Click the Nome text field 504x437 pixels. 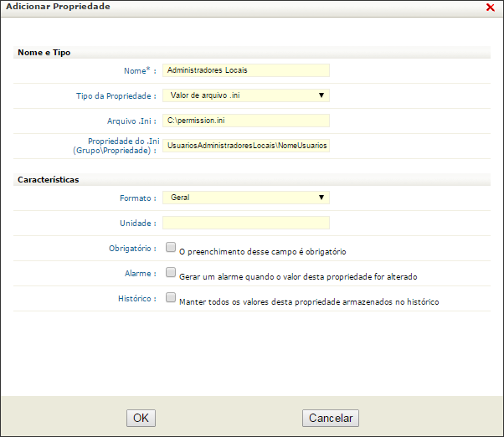(x=246, y=70)
